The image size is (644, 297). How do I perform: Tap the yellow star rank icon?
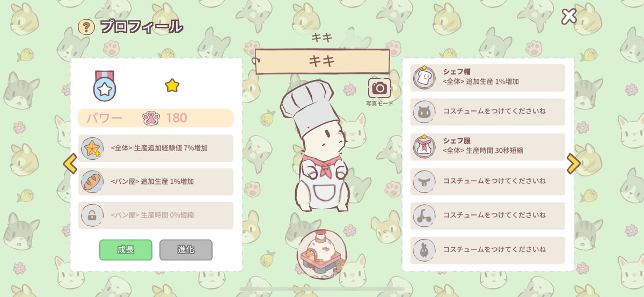pyautogui.click(x=172, y=85)
